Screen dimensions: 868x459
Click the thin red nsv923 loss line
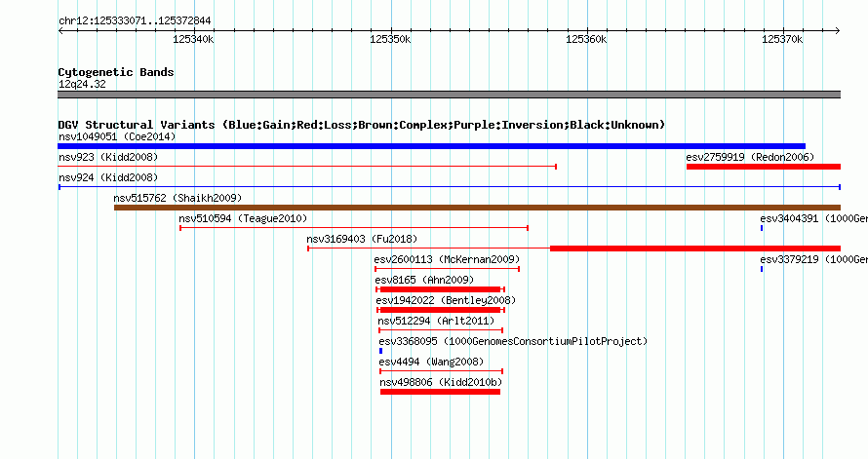(x=307, y=167)
